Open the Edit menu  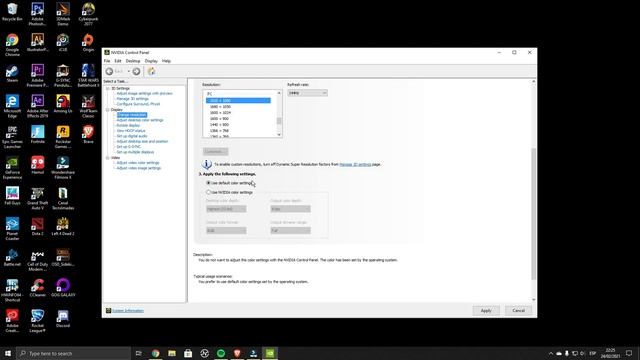point(118,61)
